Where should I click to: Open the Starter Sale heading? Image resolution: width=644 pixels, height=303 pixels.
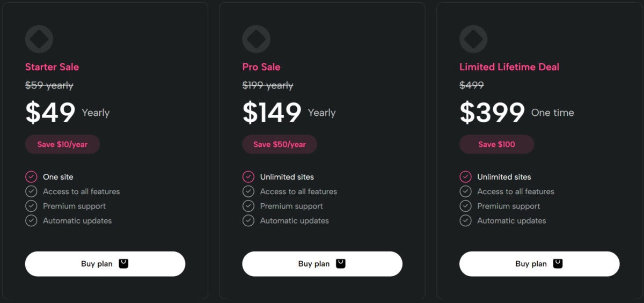pos(52,67)
